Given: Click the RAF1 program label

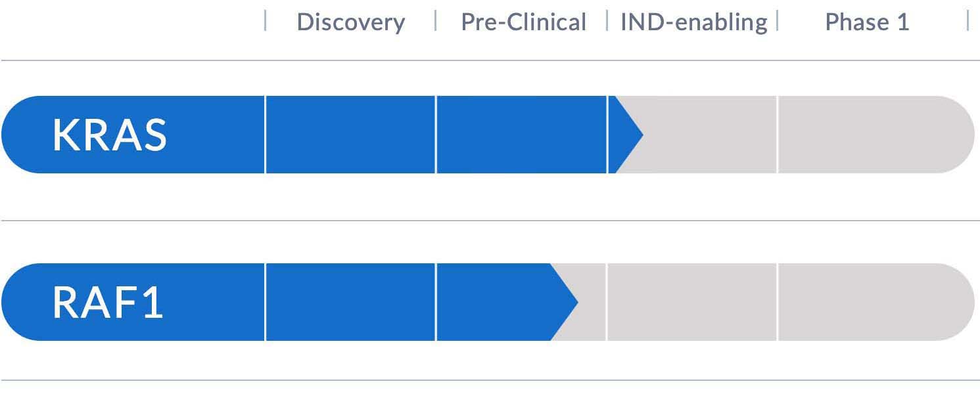Looking at the screenshot, I should pyautogui.click(x=108, y=303).
